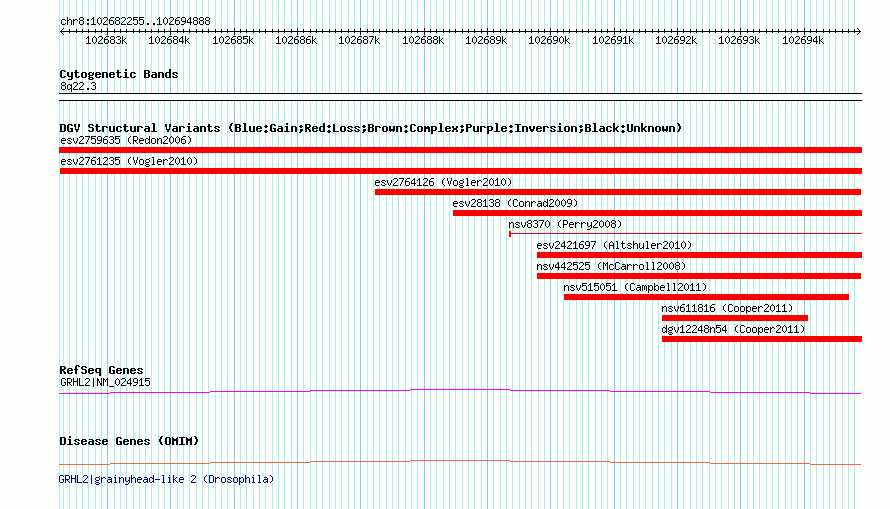Select the nsv442525 red bar
Viewport: 890px width, 509px height.
[699, 276]
